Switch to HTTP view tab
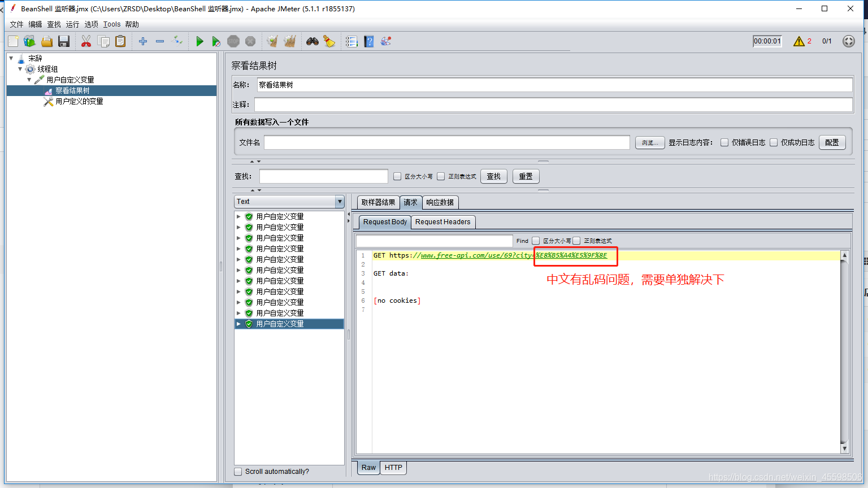The image size is (868, 488). pyautogui.click(x=393, y=468)
